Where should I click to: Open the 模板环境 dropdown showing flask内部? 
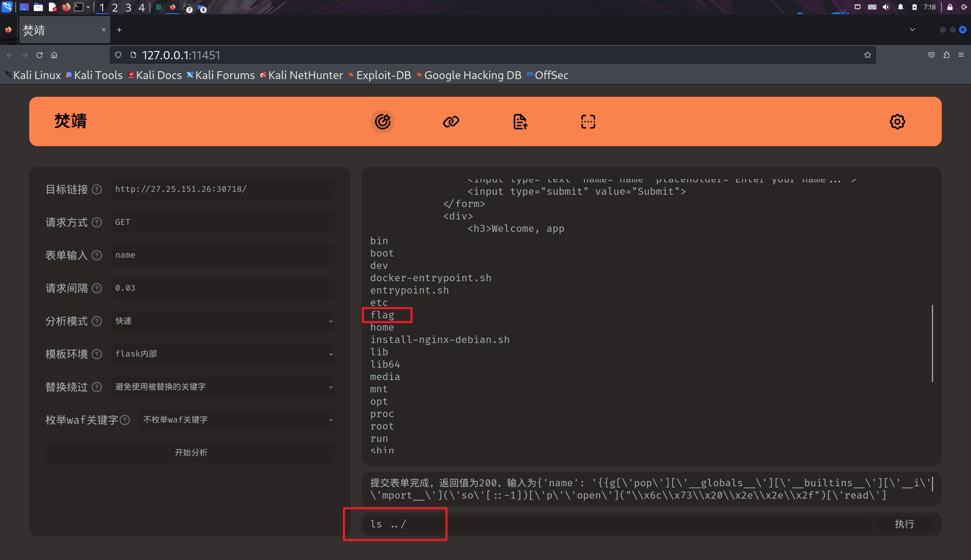click(223, 354)
